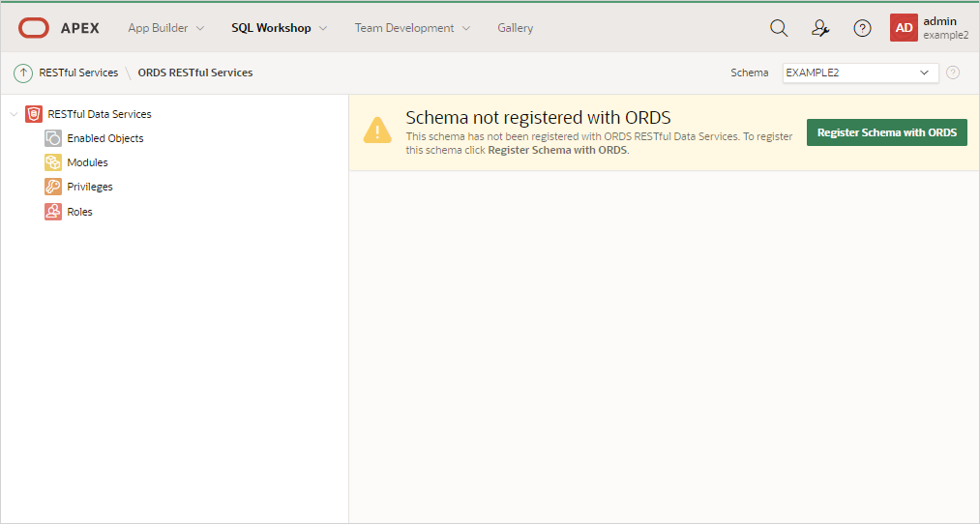Expand SQL Workshop menu chevron
This screenshot has height=524, width=980.
(323, 28)
